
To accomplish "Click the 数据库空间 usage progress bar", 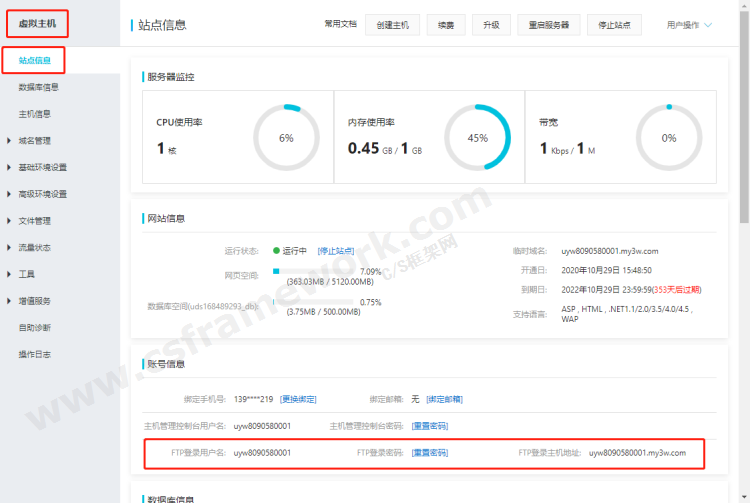I will click(x=313, y=302).
